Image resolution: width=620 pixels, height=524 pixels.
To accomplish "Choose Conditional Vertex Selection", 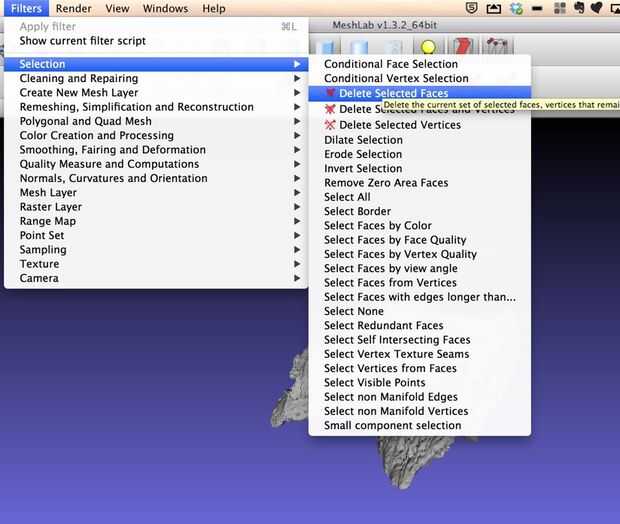I will tap(420, 78).
